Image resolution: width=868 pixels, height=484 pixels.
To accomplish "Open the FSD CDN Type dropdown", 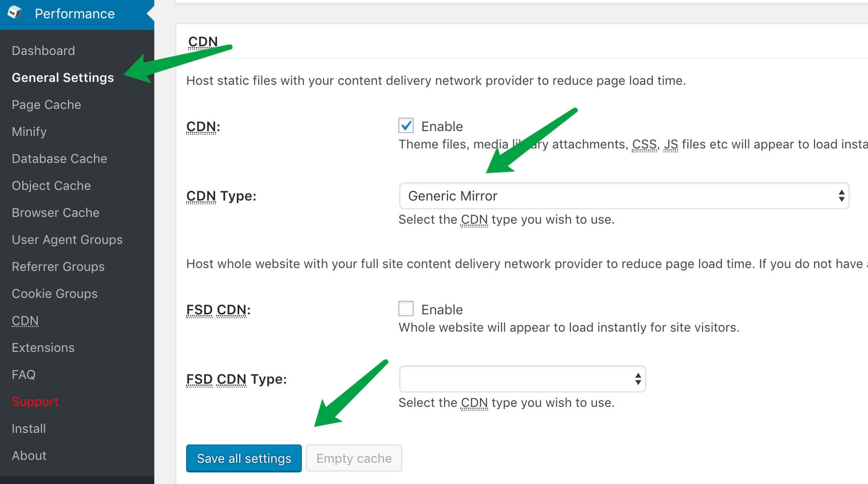I will click(522, 379).
